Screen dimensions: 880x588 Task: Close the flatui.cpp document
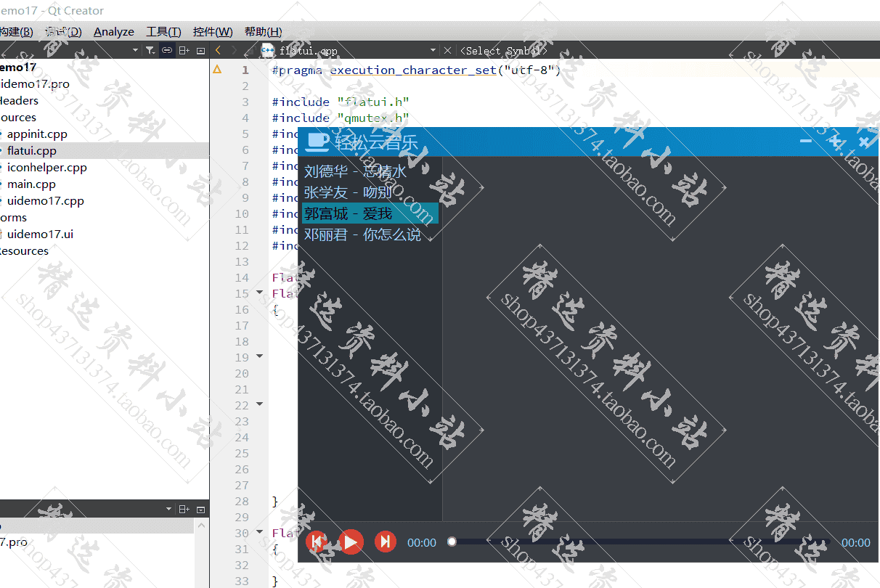(447, 50)
